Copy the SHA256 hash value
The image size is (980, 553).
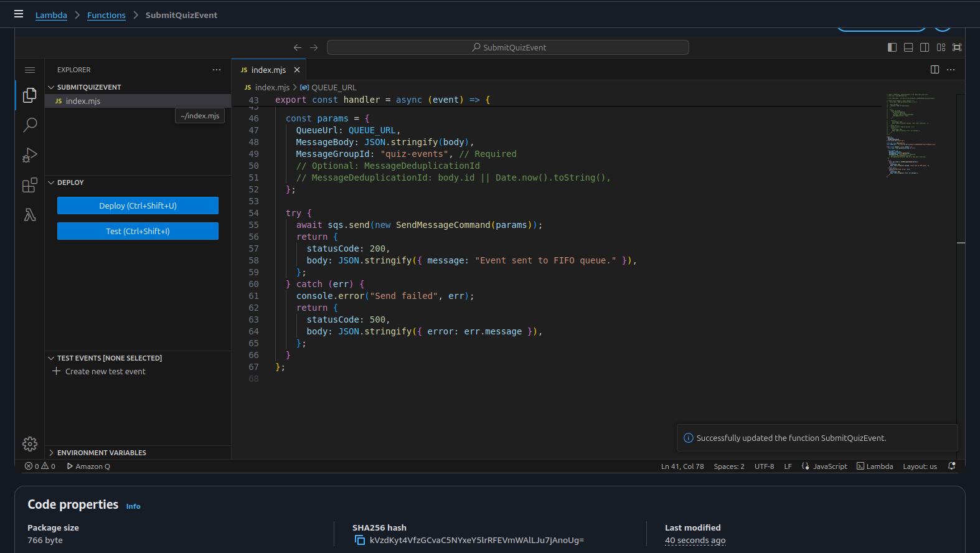(x=360, y=540)
